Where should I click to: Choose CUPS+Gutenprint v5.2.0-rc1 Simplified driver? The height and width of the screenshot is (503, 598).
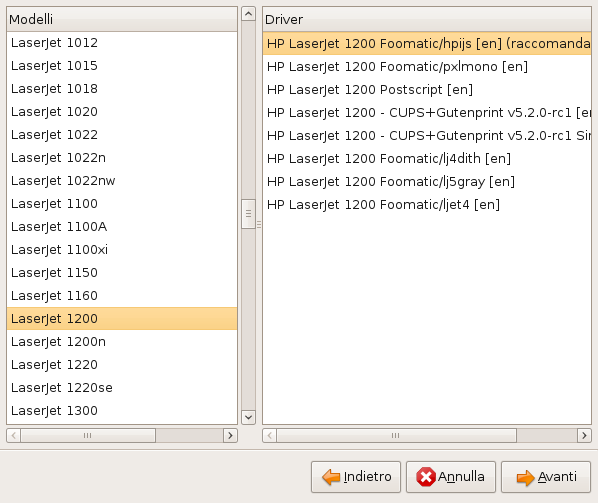point(427,135)
